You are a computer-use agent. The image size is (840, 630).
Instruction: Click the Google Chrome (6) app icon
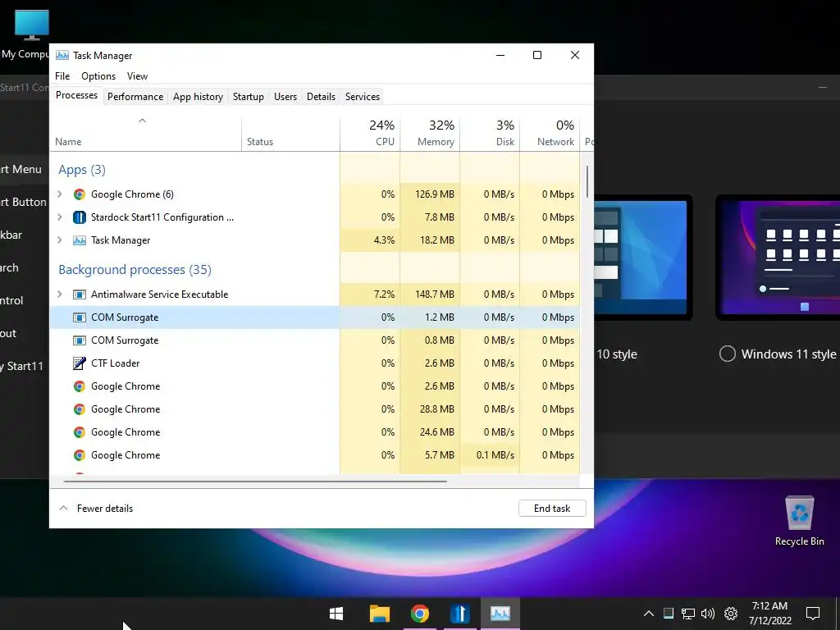[80, 194]
